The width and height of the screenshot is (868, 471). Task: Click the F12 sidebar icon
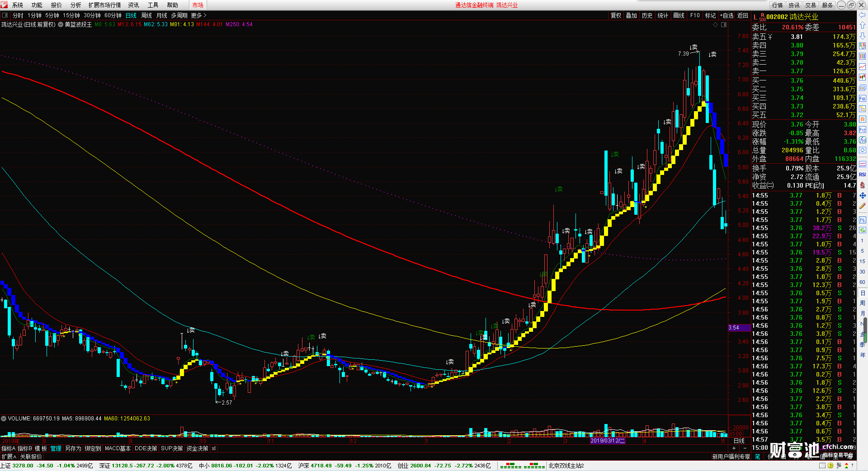(862, 130)
